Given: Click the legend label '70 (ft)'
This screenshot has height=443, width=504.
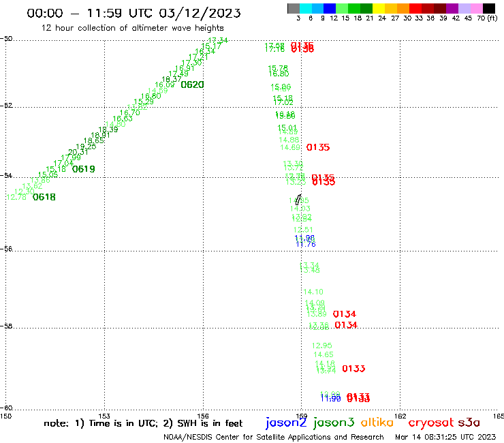Looking at the screenshot, I should click(487, 18).
